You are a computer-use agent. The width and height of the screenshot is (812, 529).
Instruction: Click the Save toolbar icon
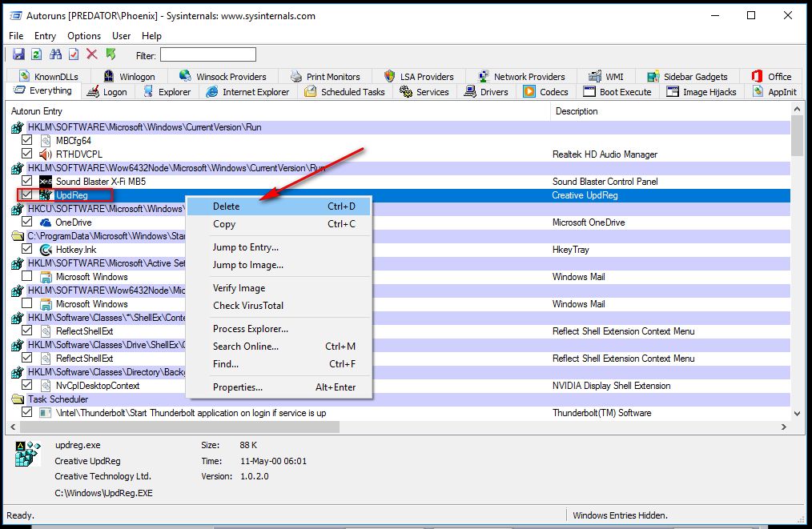tap(18, 54)
